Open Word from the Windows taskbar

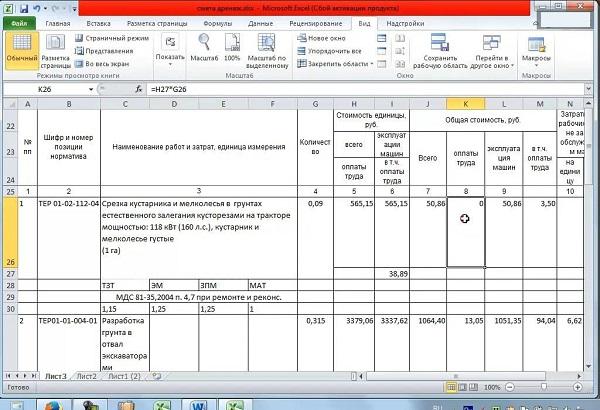point(198,402)
